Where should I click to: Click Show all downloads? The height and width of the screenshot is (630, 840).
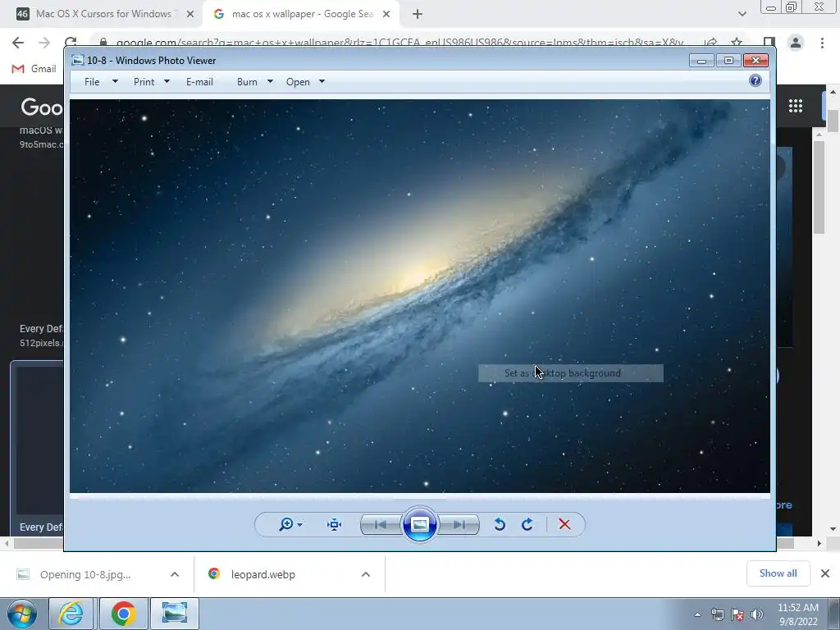tap(778, 573)
